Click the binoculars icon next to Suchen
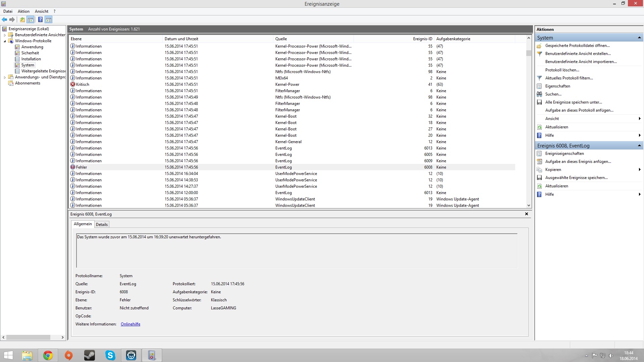 (x=539, y=94)
